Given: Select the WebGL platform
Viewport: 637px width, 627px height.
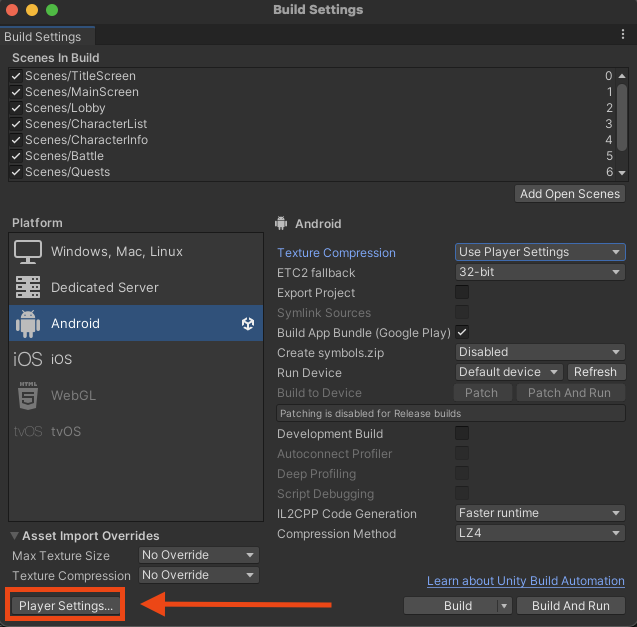Looking at the screenshot, I should coord(136,395).
